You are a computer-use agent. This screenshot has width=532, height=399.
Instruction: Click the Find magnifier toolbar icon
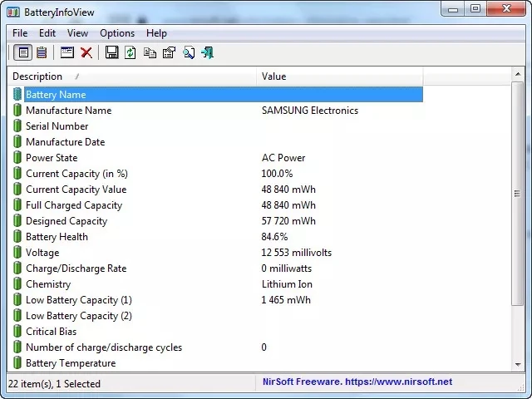(x=189, y=52)
